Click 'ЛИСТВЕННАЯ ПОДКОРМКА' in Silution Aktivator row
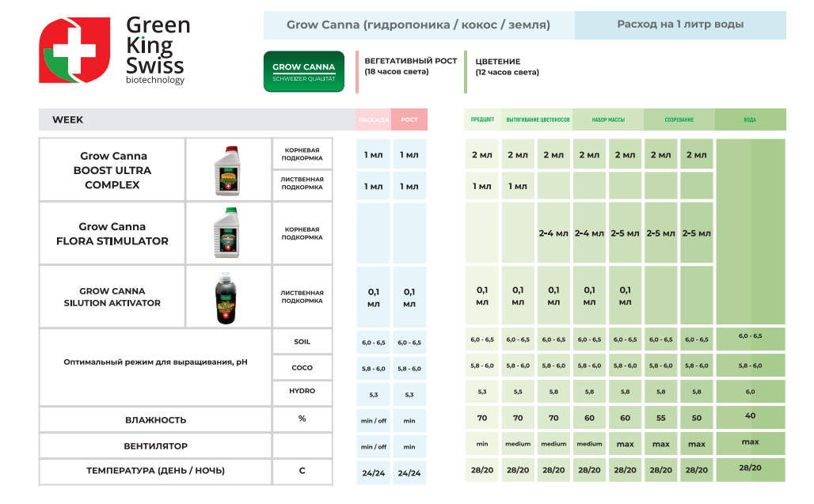This screenshot has width=814, height=504. coord(302,297)
